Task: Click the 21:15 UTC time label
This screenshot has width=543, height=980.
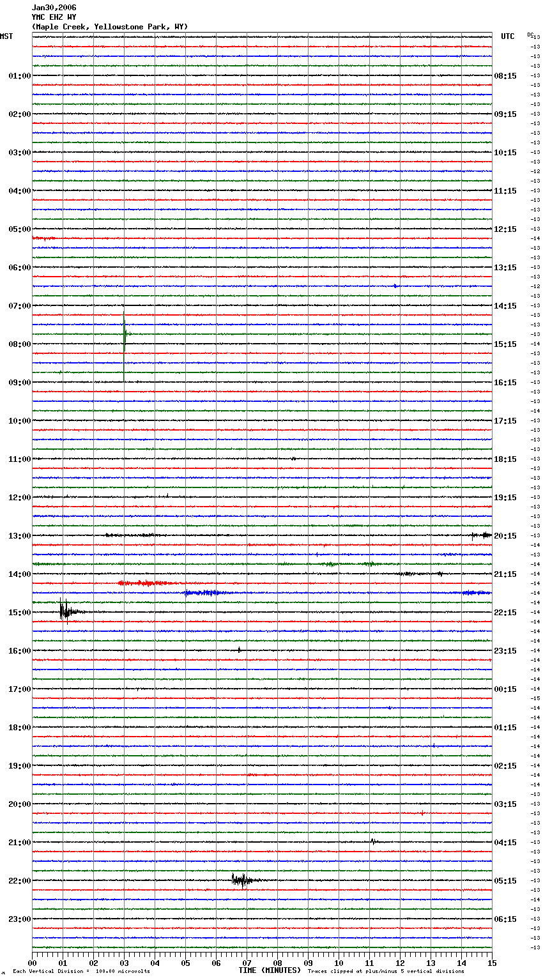Action: tap(505, 574)
